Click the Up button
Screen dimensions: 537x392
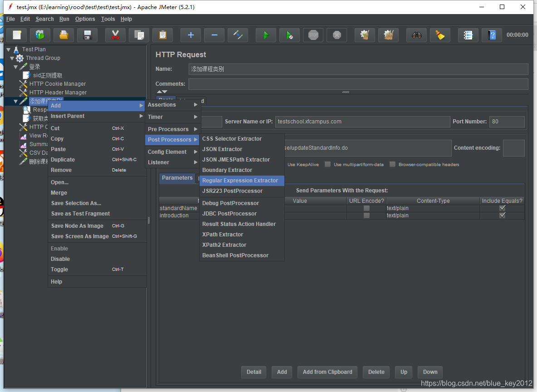404,372
